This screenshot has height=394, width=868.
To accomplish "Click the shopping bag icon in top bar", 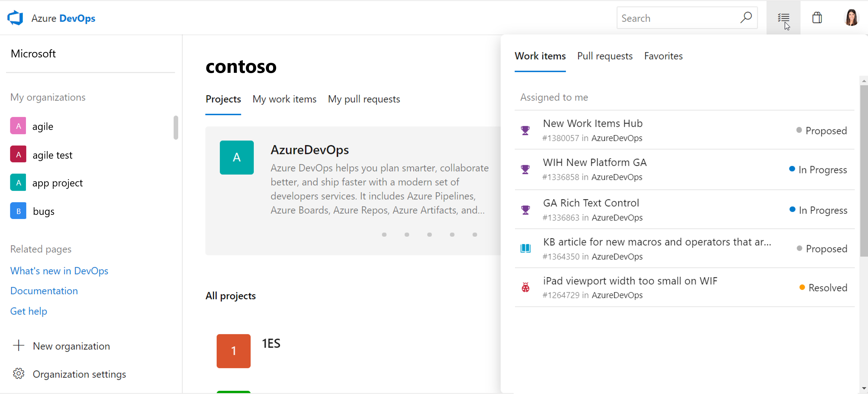I will tap(818, 18).
